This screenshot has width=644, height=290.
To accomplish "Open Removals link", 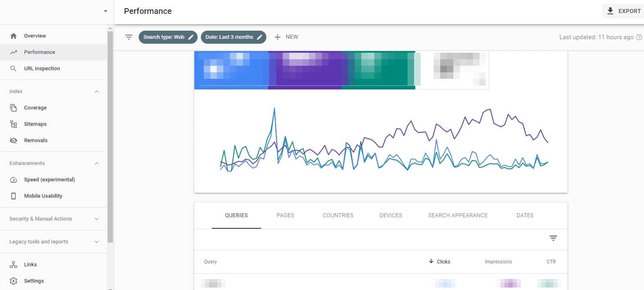I will tap(53, 141).
